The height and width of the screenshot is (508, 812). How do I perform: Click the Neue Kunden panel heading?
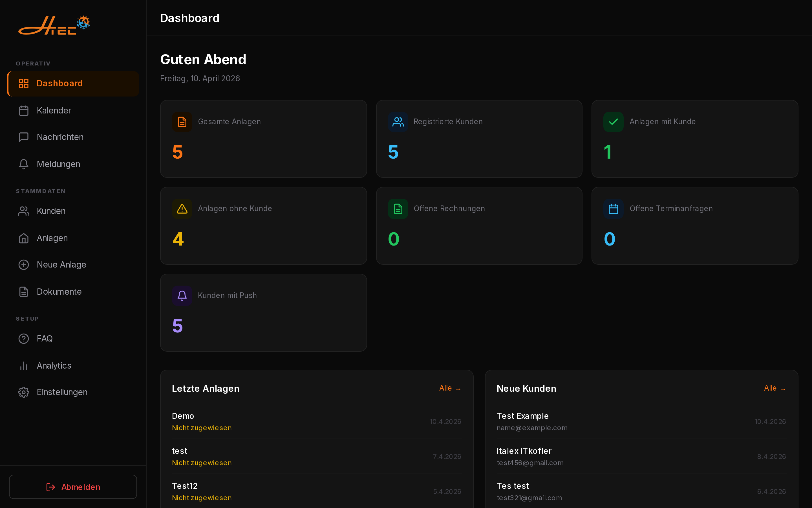tap(526, 388)
